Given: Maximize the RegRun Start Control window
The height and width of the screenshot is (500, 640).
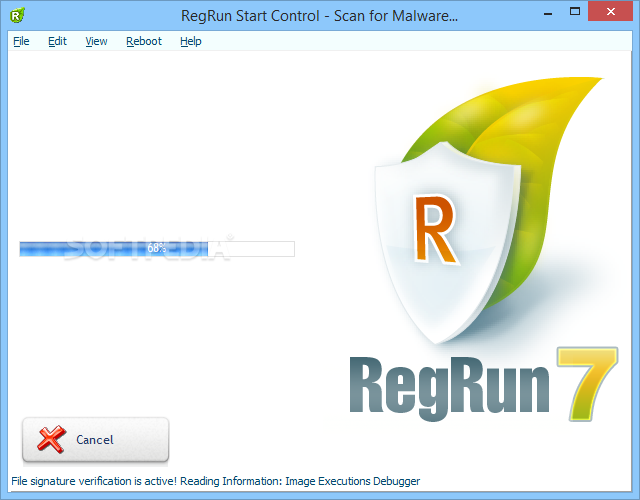Looking at the screenshot, I should (x=575, y=12).
